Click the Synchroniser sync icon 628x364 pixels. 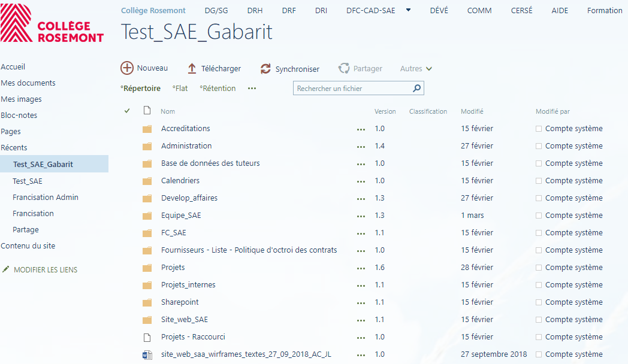click(x=266, y=69)
